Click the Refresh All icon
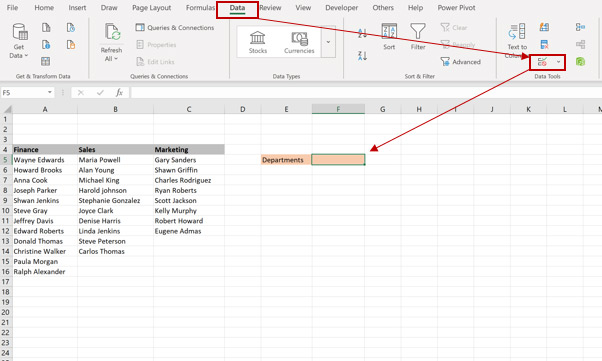602x361 pixels. 112,32
